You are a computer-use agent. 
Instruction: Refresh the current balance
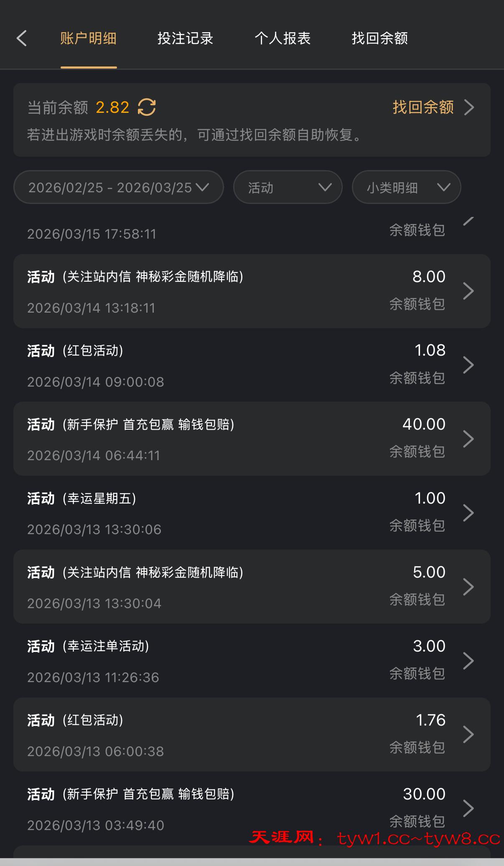[147, 107]
